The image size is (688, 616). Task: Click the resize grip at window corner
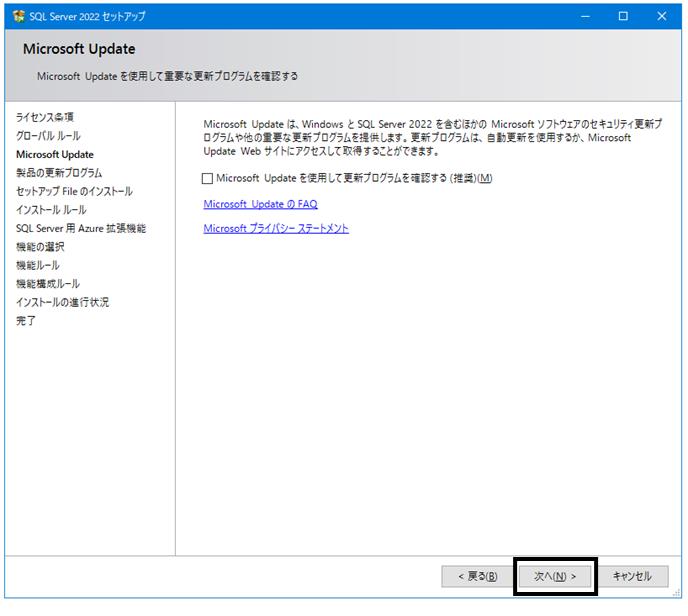[x=677, y=593]
